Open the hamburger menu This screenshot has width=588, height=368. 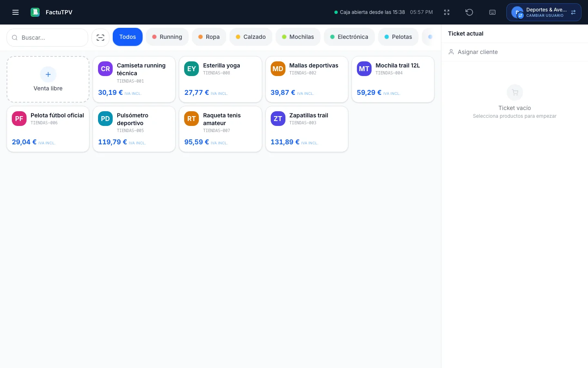(16, 12)
